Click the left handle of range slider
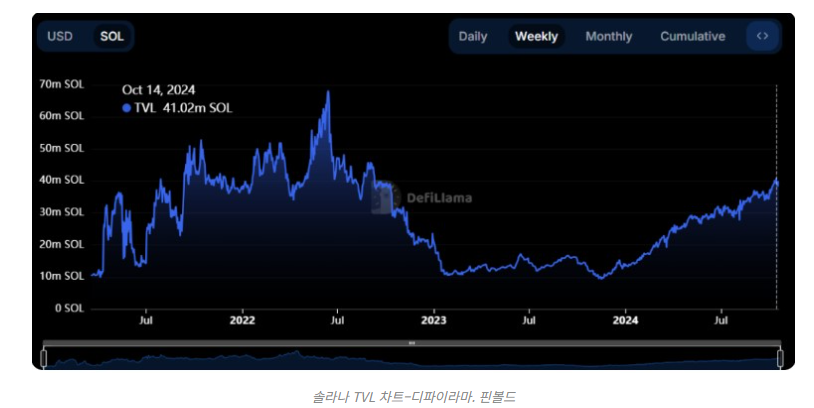The width and height of the screenshot is (814, 408). click(x=44, y=357)
